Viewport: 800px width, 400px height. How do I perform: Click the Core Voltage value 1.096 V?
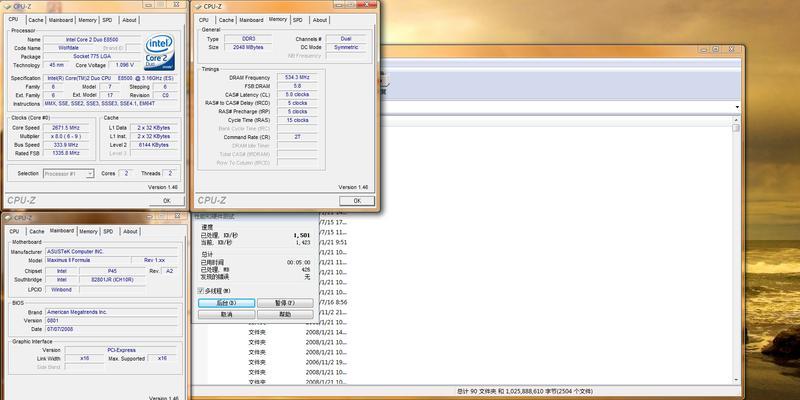click(124, 65)
